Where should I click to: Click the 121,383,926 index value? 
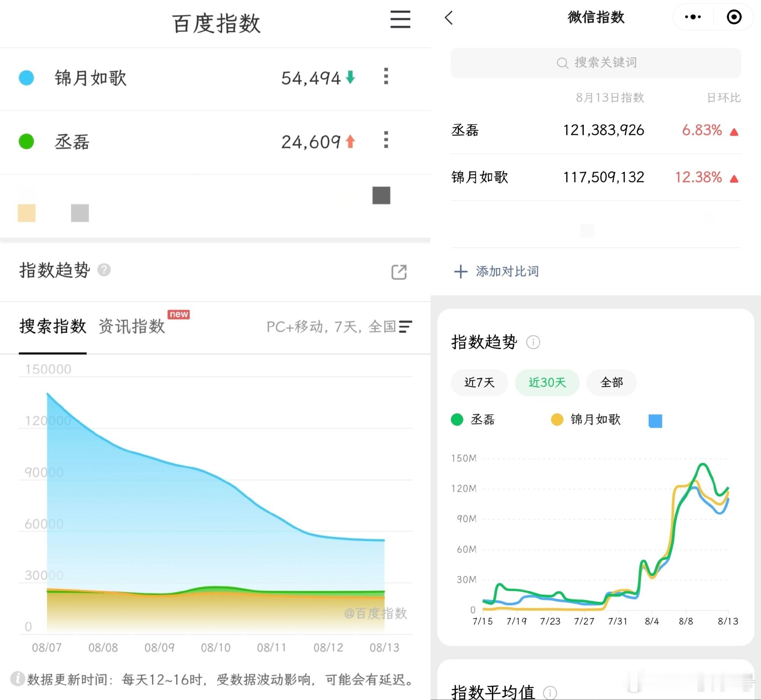coord(603,130)
